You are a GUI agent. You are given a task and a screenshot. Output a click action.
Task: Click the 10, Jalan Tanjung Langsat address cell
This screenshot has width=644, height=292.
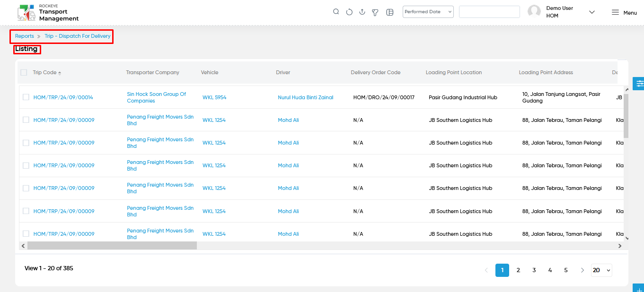pyautogui.click(x=561, y=97)
